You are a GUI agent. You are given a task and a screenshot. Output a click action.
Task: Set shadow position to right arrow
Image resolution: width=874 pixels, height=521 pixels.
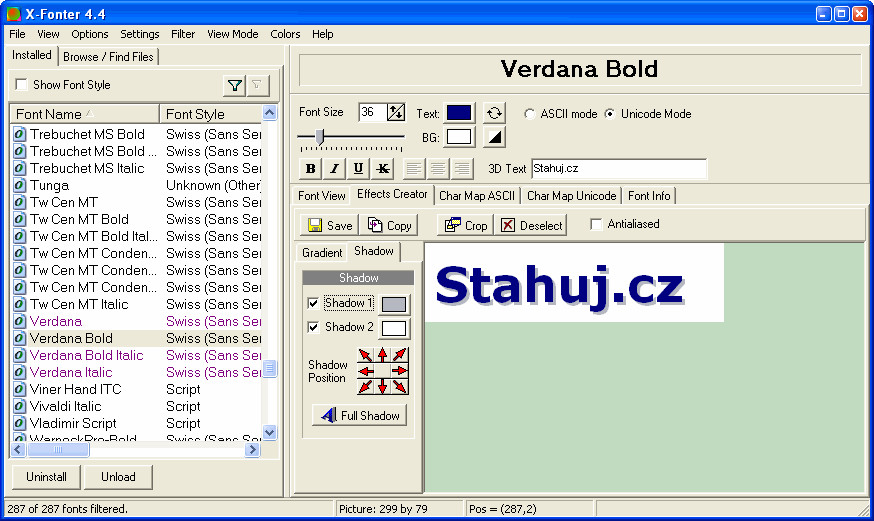pos(400,371)
